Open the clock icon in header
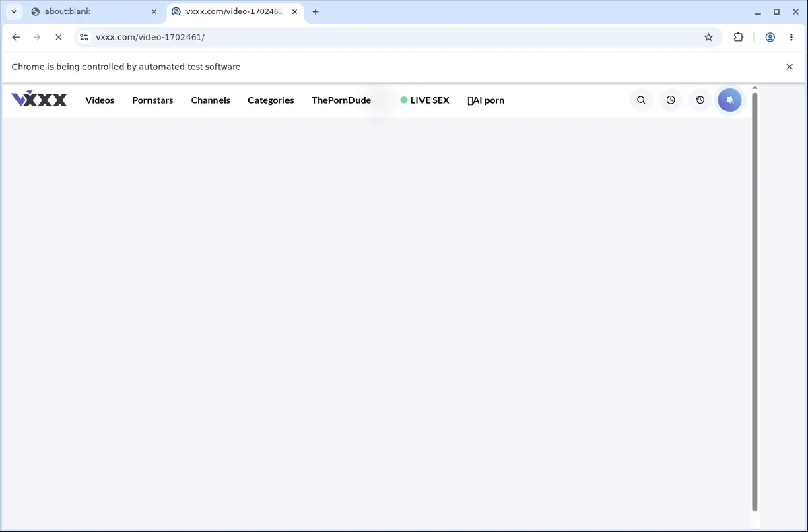This screenshot has height=532, width=808. 671,100
